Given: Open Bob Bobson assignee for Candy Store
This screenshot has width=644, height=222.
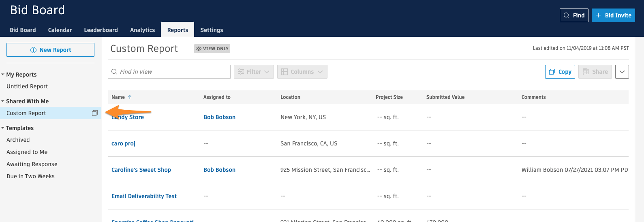Looking at the screenshot, I should (219, 117).
